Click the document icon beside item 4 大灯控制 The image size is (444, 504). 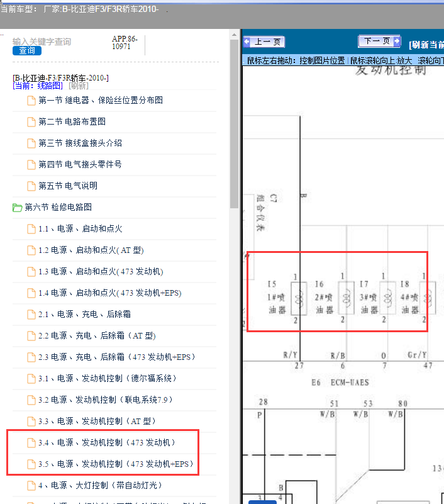pos(31,486)
